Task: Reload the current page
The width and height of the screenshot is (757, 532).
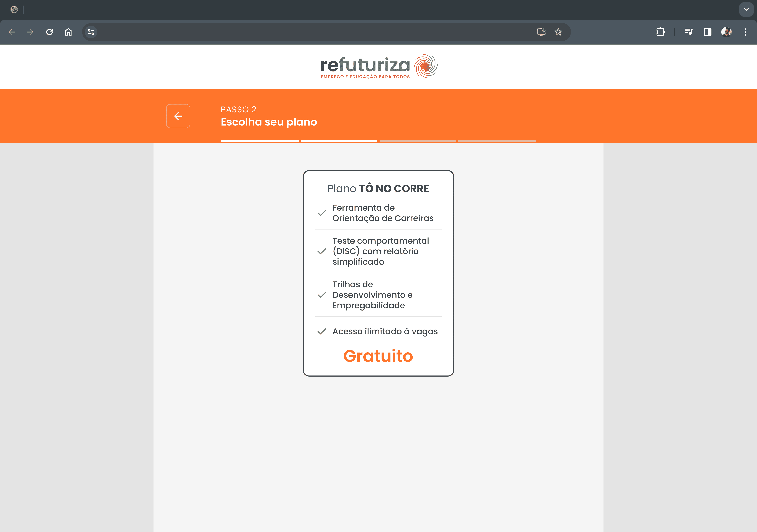Action: coord(49,32)
